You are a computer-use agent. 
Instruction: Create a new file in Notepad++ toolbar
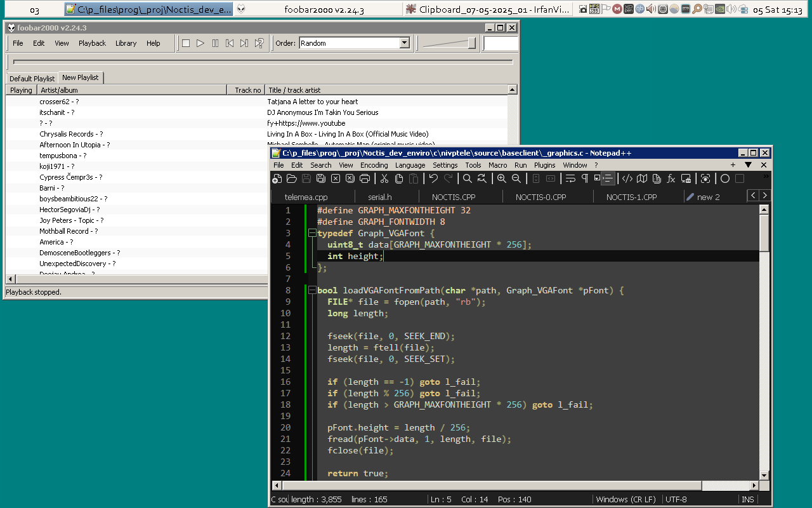click(277, 179)
